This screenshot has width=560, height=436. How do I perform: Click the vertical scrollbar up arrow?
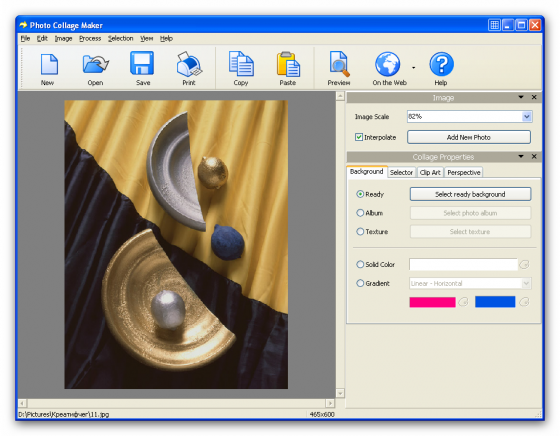[x=340, y=96]
